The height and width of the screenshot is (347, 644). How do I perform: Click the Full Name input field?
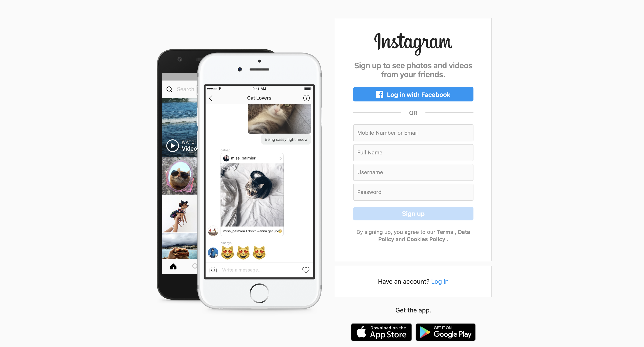pos(413,152)
